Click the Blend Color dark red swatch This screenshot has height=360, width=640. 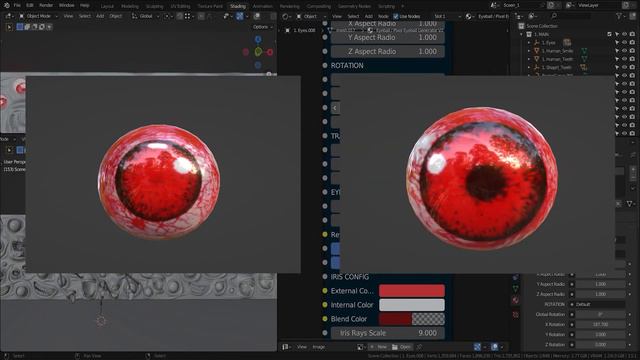click(x=395, y=319)
